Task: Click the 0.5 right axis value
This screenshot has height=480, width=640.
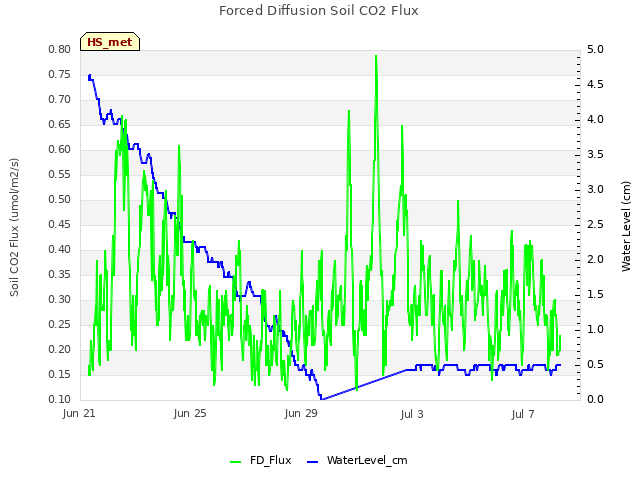Action: point(595,364)
